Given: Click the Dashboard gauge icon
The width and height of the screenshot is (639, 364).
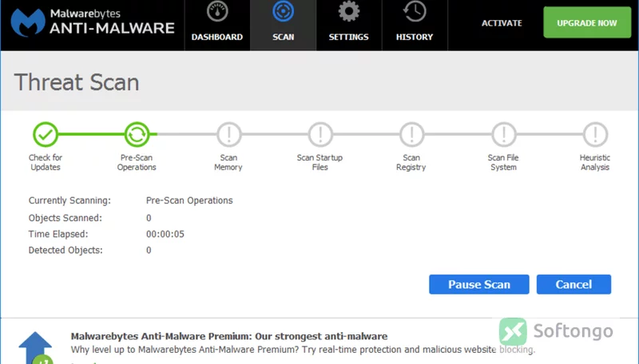Looking at the screenshot, I should pyautogui.click(x=217, y=12).
